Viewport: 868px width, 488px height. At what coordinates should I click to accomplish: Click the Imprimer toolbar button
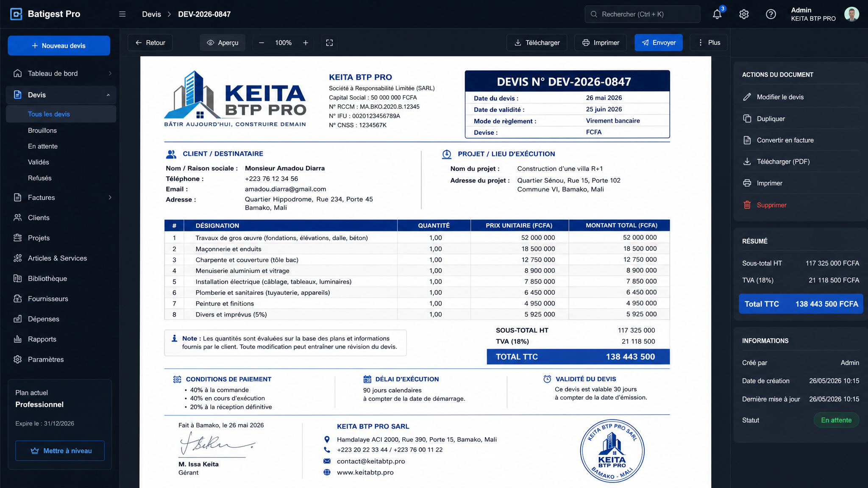pos(601,43)
